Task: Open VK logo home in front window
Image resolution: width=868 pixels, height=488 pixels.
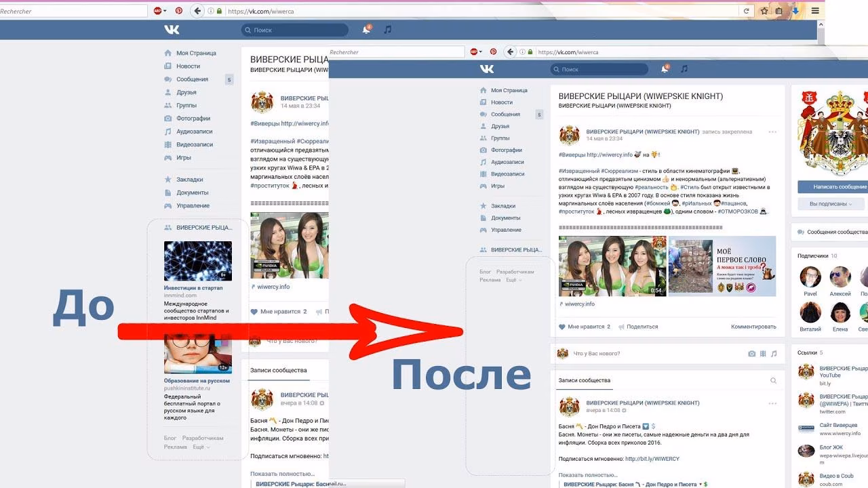Action: pyautogui.click(x=486, y=69)
